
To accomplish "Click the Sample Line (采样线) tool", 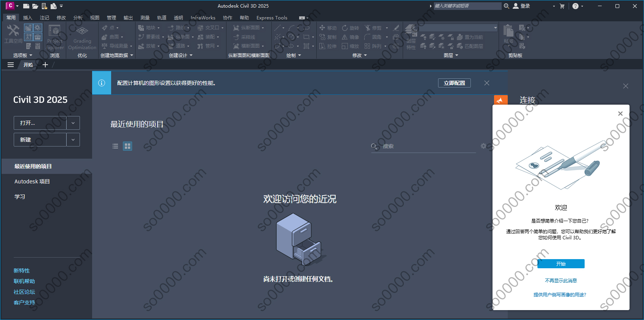I will pyautogui.click(x=244, y=37).
